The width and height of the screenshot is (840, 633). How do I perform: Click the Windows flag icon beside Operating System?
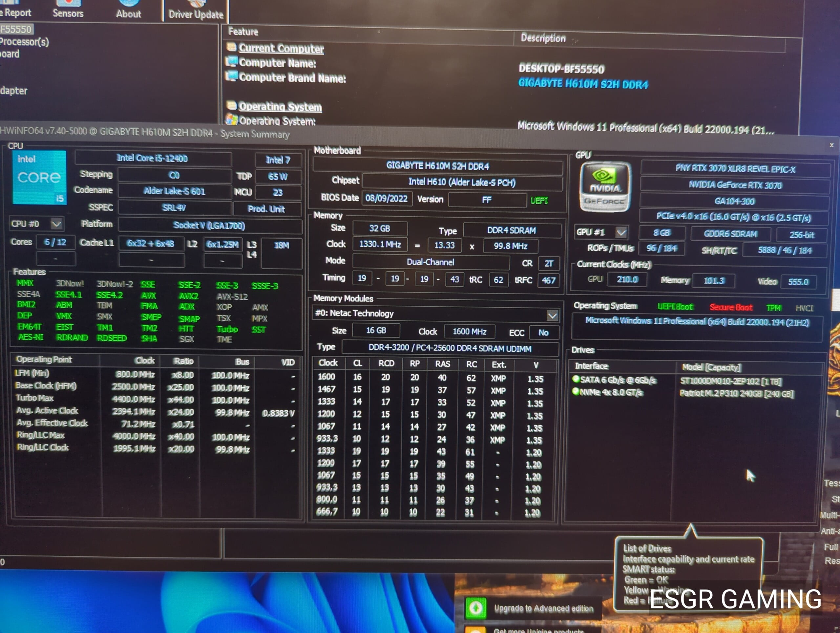[x=232, y=120]
